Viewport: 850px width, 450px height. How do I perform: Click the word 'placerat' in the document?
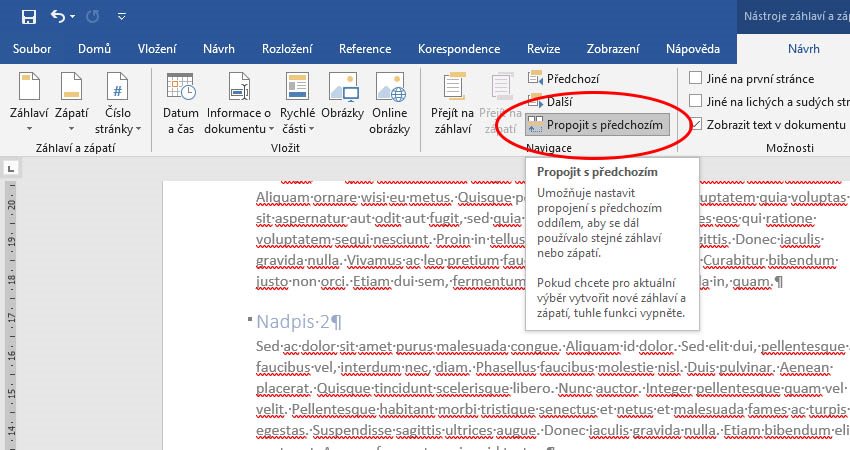(x=282, y=389)
